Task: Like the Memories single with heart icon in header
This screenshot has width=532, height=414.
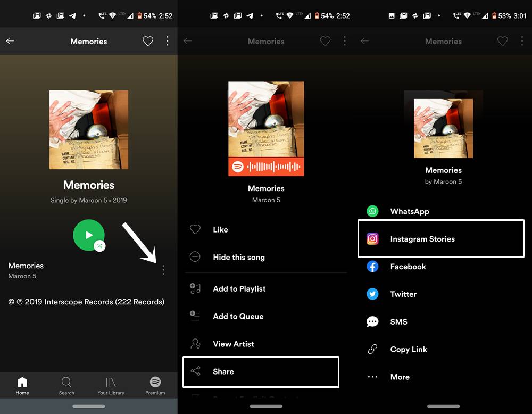Action: coord(148,41)
